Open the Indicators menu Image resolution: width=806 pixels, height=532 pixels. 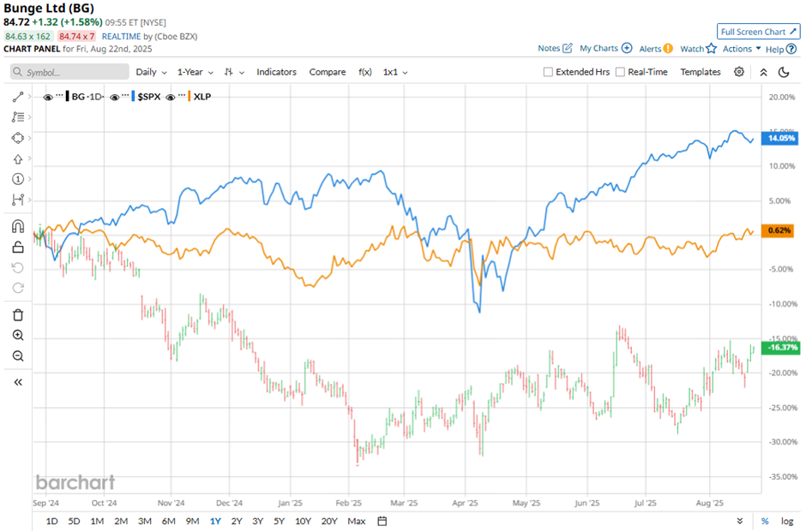click(x=277, y=73)
